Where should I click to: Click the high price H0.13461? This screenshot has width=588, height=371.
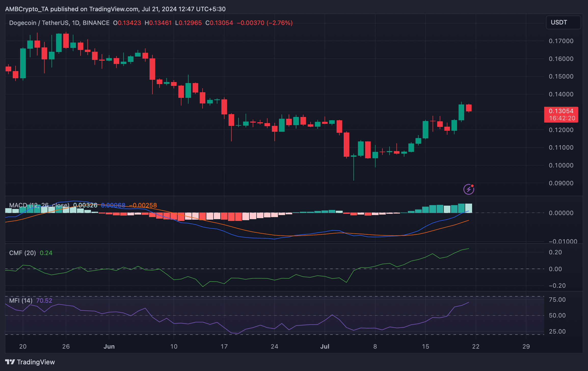pos(158,23)
